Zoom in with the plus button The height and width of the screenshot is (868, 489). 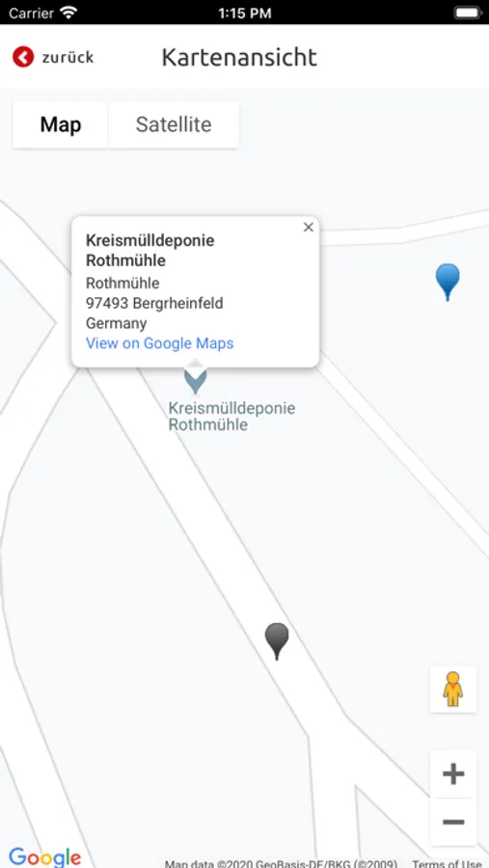453,773
